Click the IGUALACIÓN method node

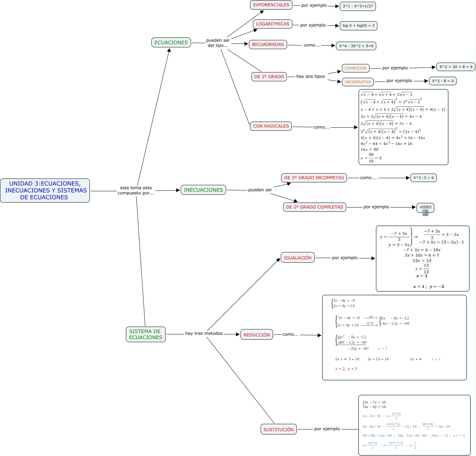coord(297,258)
